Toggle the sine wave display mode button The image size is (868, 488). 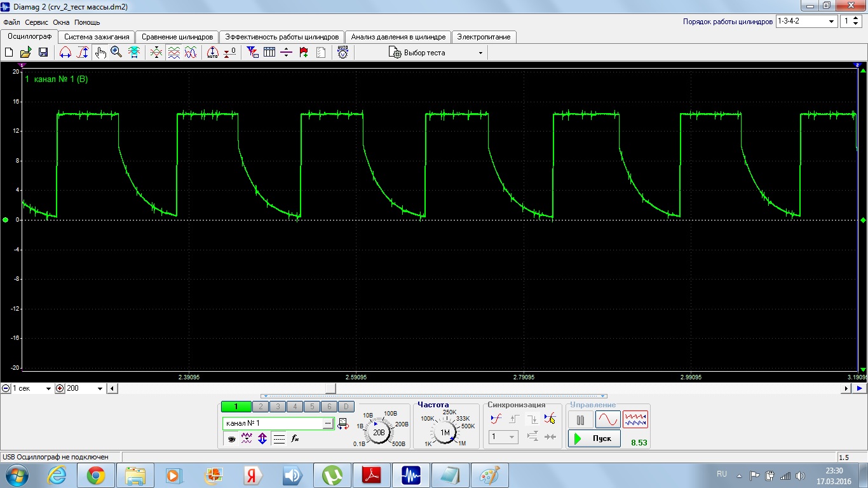pyautogui.click(x=607, y=419)
